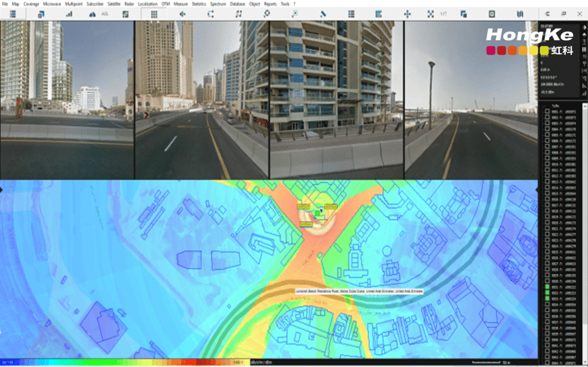Tick the checkbox for station 0003
Image resolution: width=588 pixels, height=367 pixels.
[x=547, y=124]
